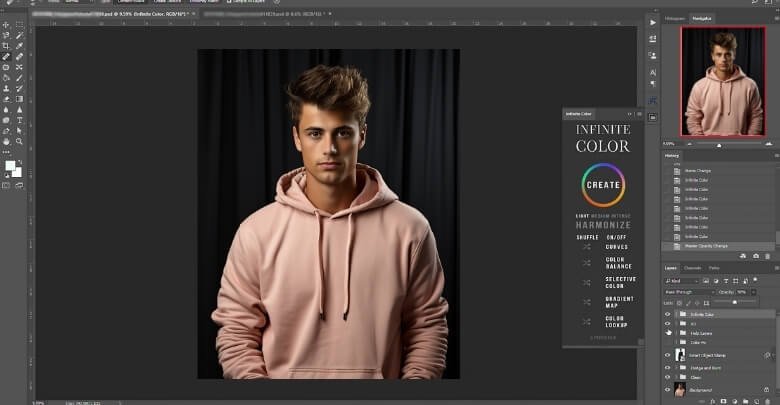Select the Eraser tool

pyautogui.click(x=6, y=99)
